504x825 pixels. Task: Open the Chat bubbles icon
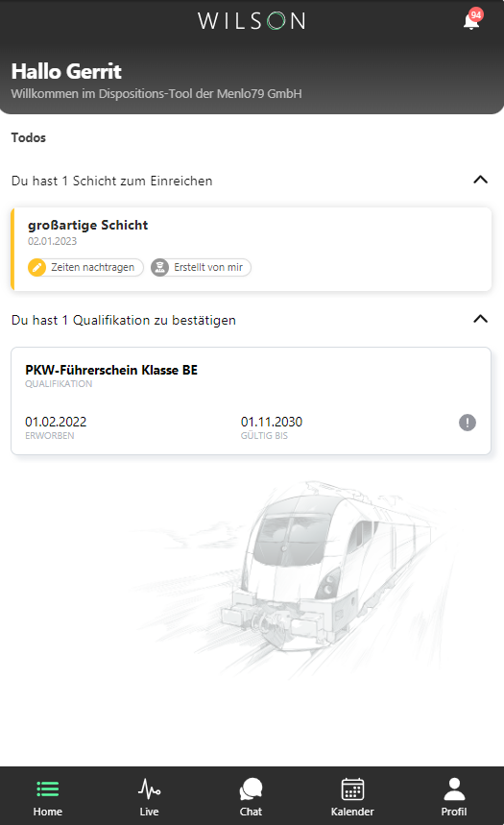(251, 789)
